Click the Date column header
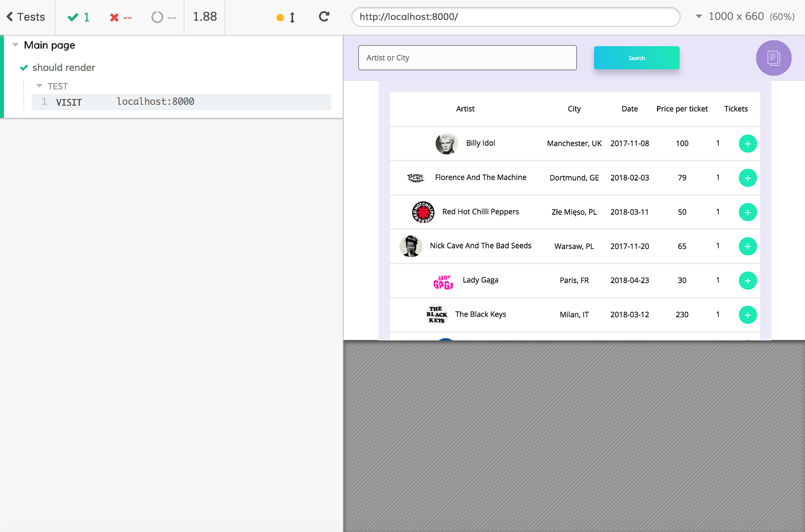This screenshot has height=532, width=805. [629, 109]
